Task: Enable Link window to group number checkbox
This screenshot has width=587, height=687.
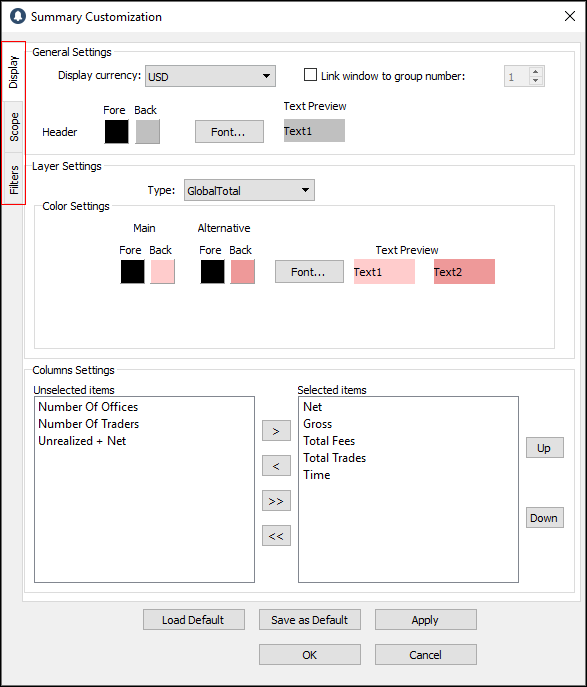Action: (310, 75)
